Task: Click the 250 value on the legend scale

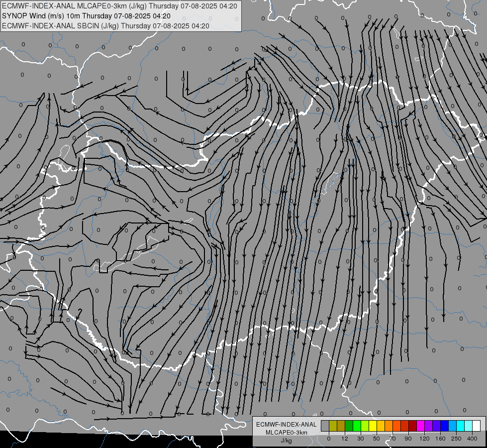Action: 456,439
